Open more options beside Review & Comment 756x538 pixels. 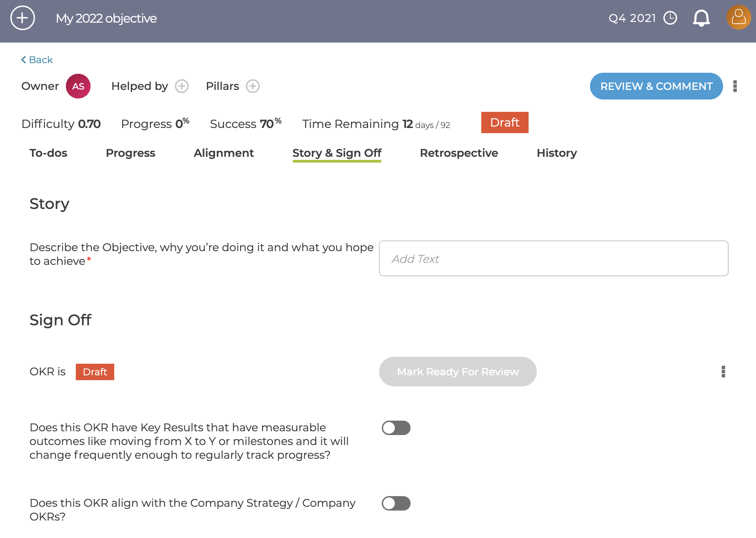click(735, 86)
